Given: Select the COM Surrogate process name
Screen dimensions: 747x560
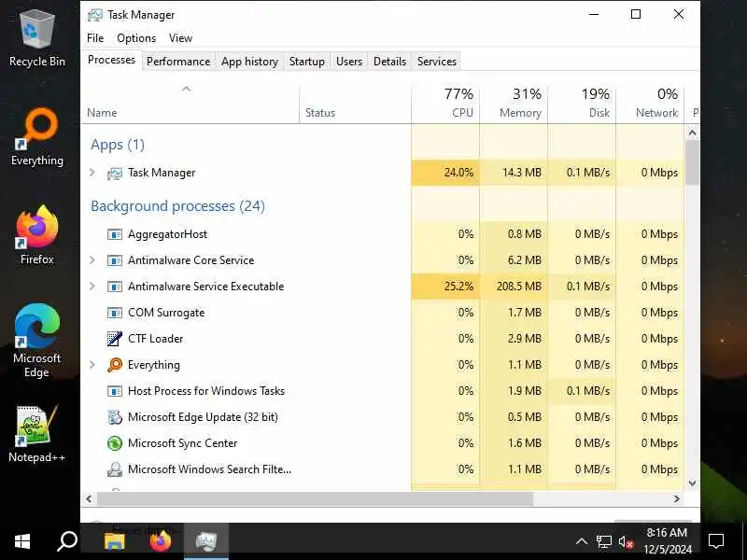Looking at the screenshot, I should coord(166,313).
